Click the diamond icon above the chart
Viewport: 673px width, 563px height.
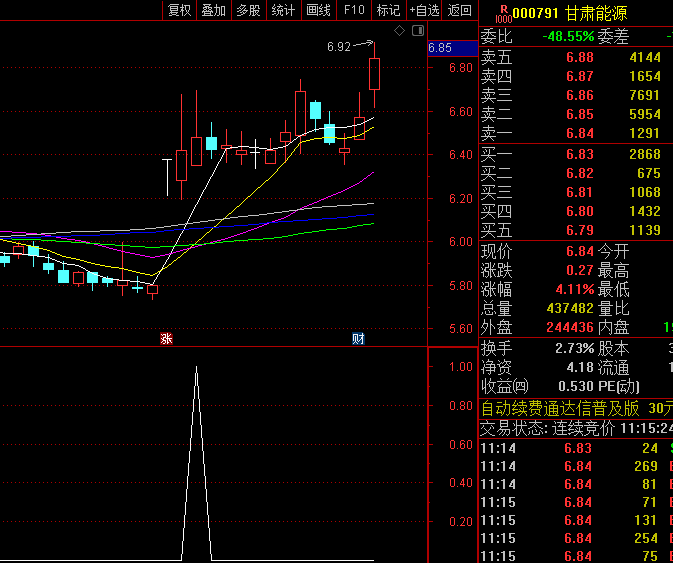(399, 31)
